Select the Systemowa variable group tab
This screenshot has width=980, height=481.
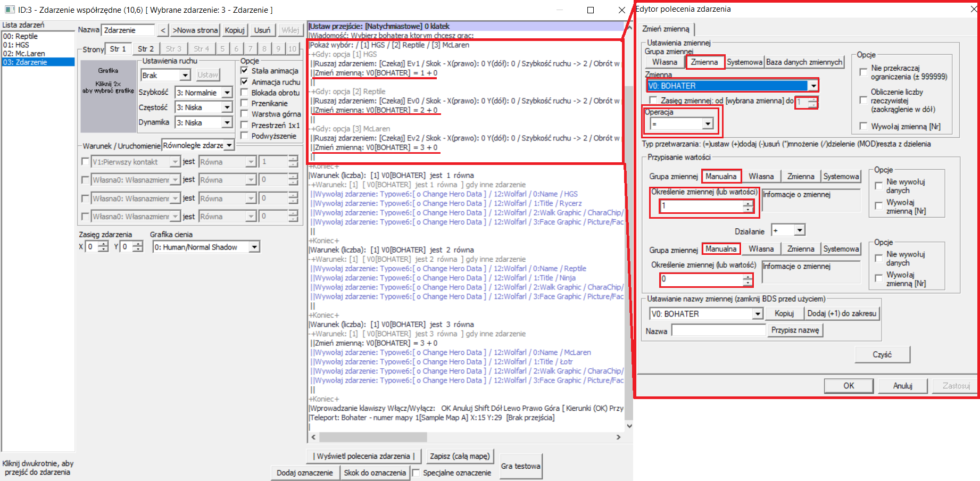coord(744,62)
